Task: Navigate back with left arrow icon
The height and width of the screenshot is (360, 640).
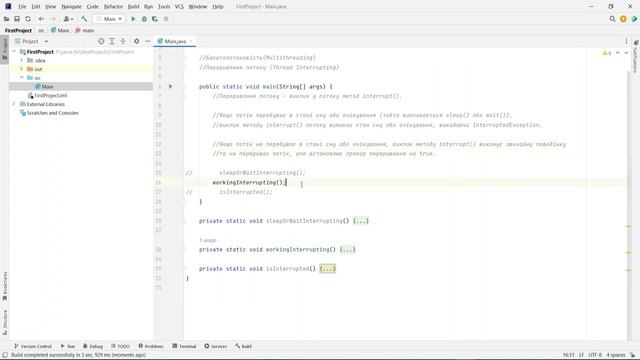Action: pyautogui.click(x=41, y=19)
